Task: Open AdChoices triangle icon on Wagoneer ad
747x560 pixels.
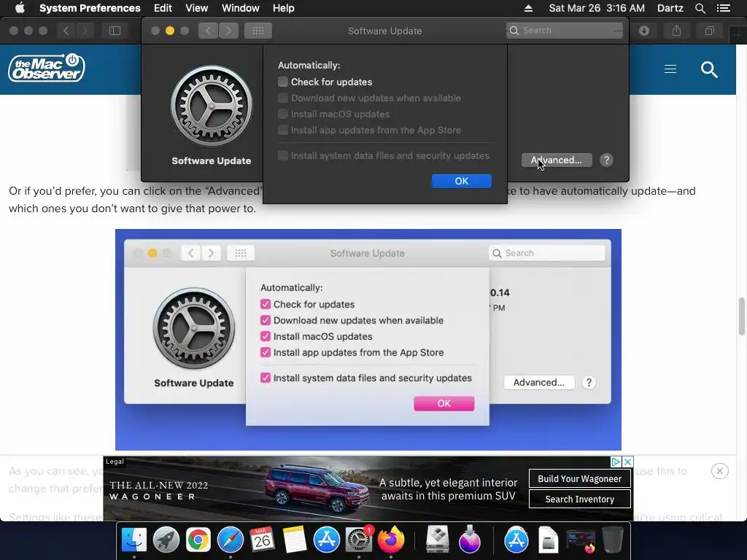Action: click(x=616, y=462)
